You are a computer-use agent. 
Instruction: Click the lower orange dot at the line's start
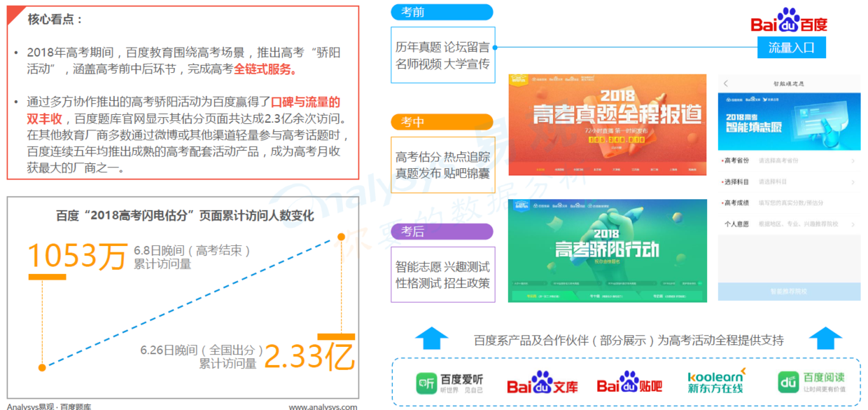point(42,367)
